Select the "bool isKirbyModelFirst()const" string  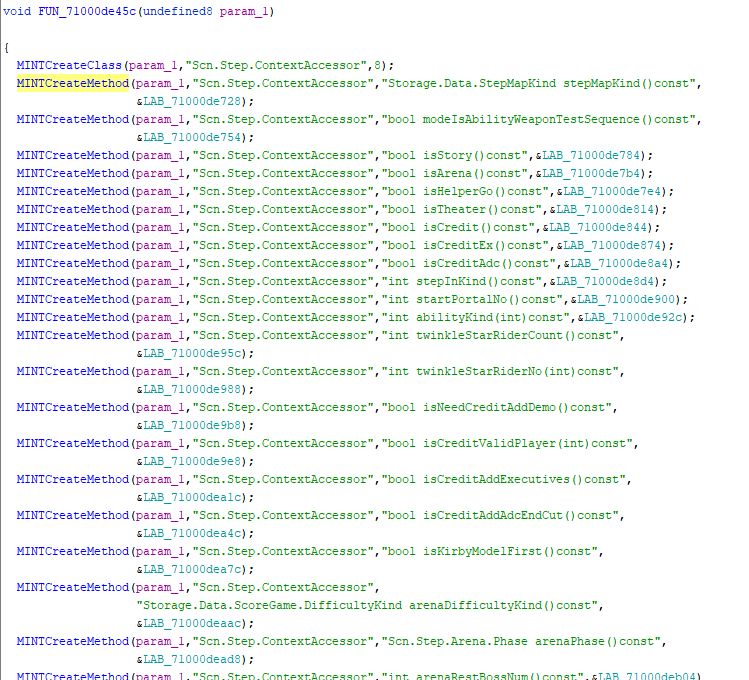(490, 552)
